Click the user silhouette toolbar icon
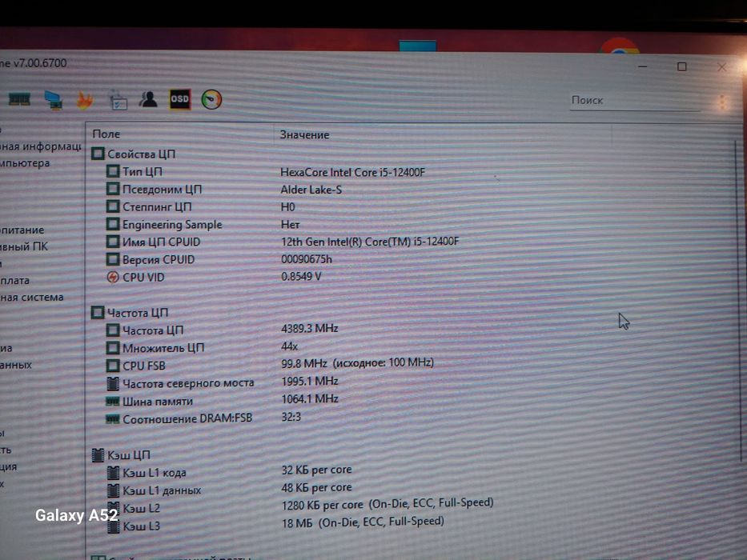Image resolution: width=747 pixels, height=560 pixels. (x=148, y=99)
